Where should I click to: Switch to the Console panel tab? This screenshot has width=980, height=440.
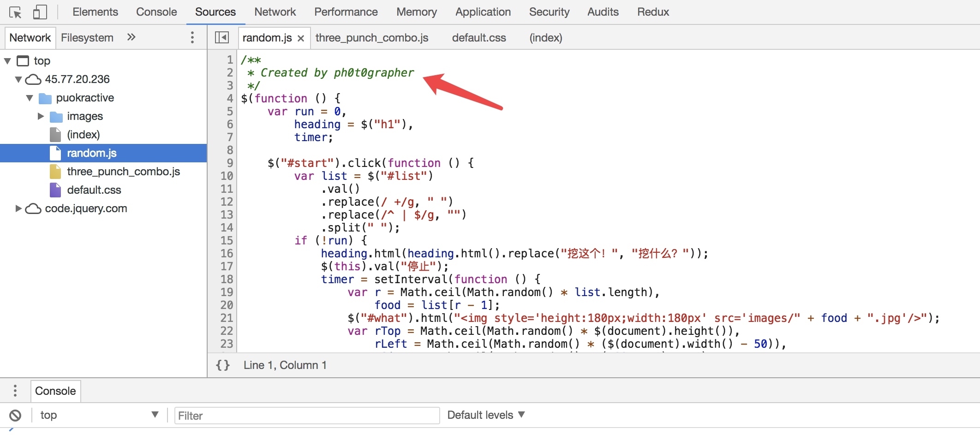click(x=156, y=12)
